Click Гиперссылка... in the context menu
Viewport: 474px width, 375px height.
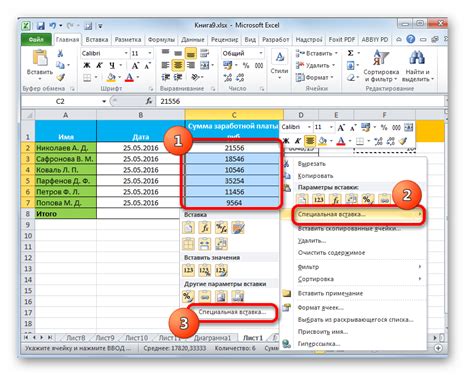[x=319, y=344]
